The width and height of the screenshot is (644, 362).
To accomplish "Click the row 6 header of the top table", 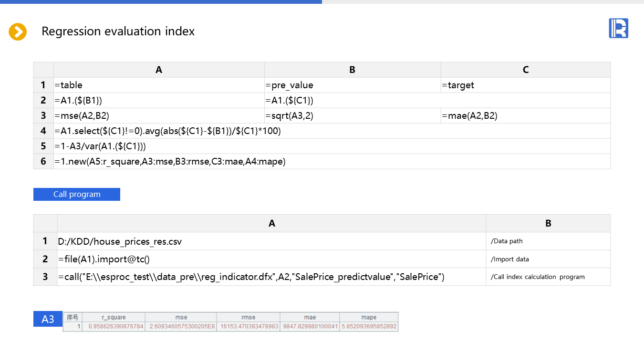I will pyautogui.click(x=43, y=161).
